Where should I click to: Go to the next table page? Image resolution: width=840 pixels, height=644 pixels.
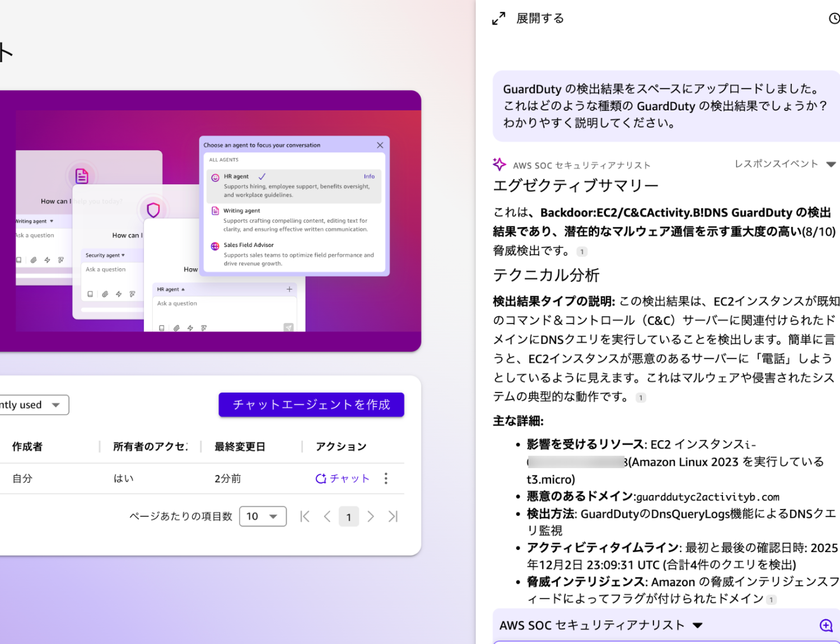[x=370, y=516]
